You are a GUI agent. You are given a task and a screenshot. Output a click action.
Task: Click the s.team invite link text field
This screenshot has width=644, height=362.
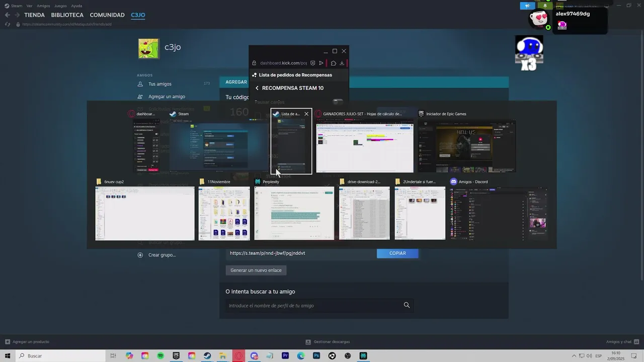tap(300, 253)
